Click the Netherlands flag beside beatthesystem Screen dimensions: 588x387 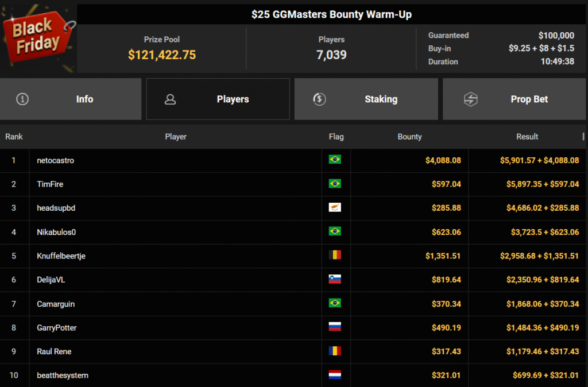[334, 375]
